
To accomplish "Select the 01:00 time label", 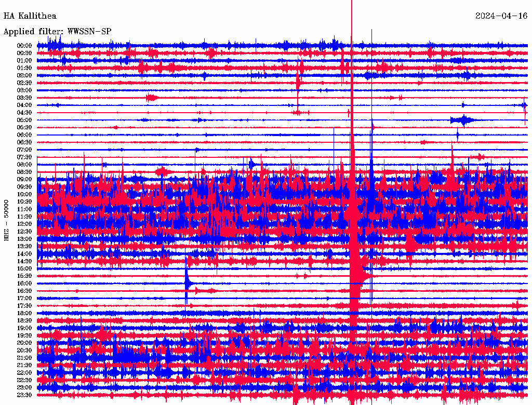I will tap(24, 61).
